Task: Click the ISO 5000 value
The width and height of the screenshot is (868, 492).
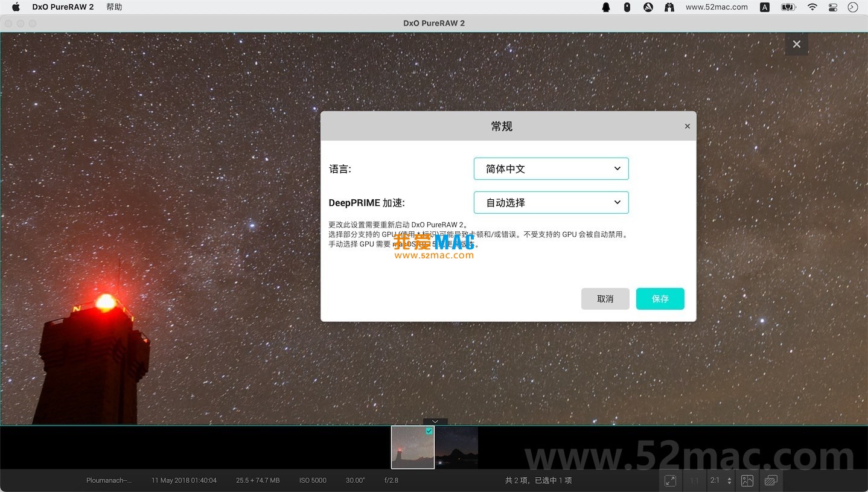Action: (313, 481)
